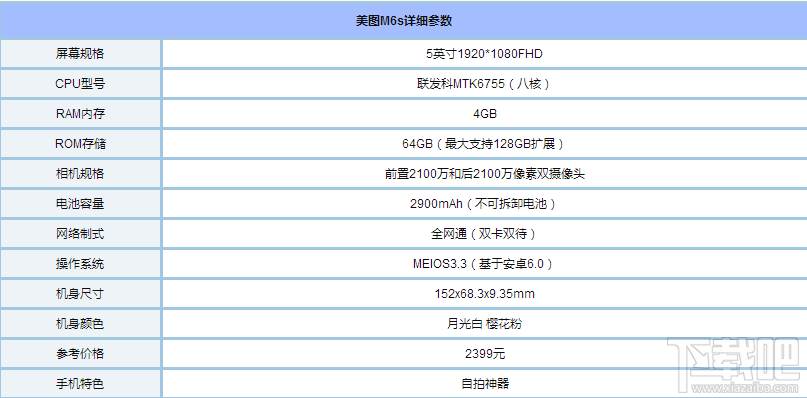807x398 pixels.
Task: Select the 电池容量 label cell
Action: click(x=80, y=203)
